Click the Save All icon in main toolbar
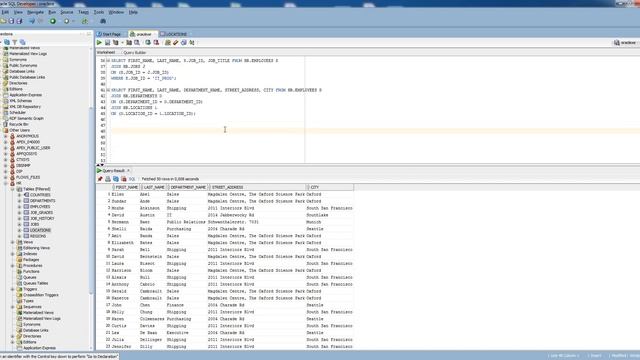Image resolution: width=640 pixels, height=360 pixels. pyautogui.click(x=19, y=21)
